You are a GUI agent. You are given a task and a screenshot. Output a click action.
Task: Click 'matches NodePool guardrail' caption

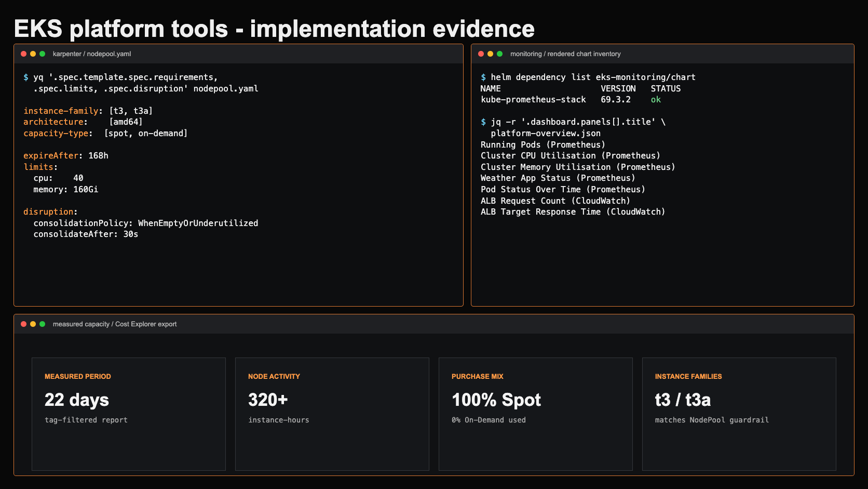coord(712,420)
